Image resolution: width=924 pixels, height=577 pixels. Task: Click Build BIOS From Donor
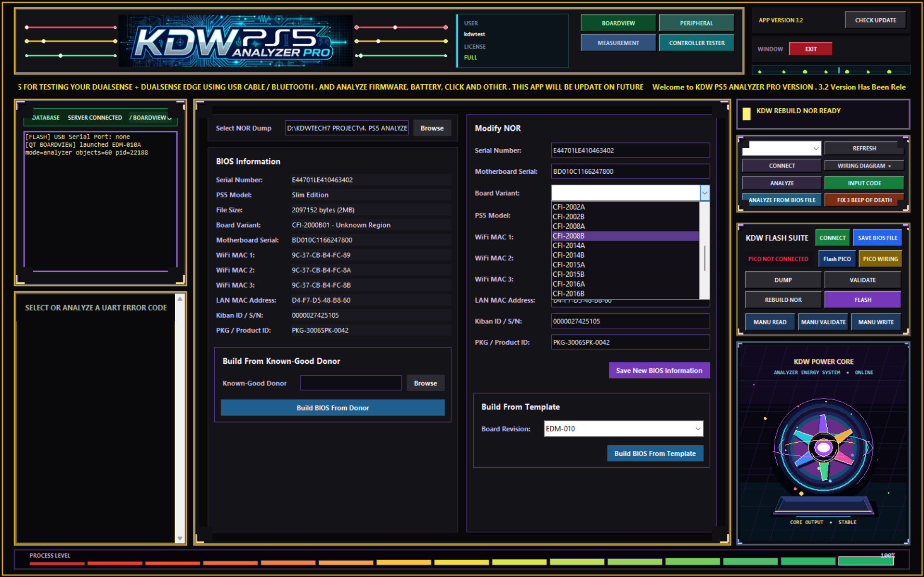[333, 408]
